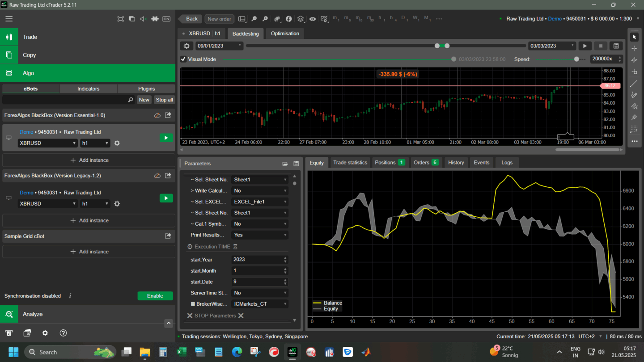Toggle cloud sync for the Essential-1.0 cBot
644x362 pixels.
pyautogui.click(x=157, y=115)
